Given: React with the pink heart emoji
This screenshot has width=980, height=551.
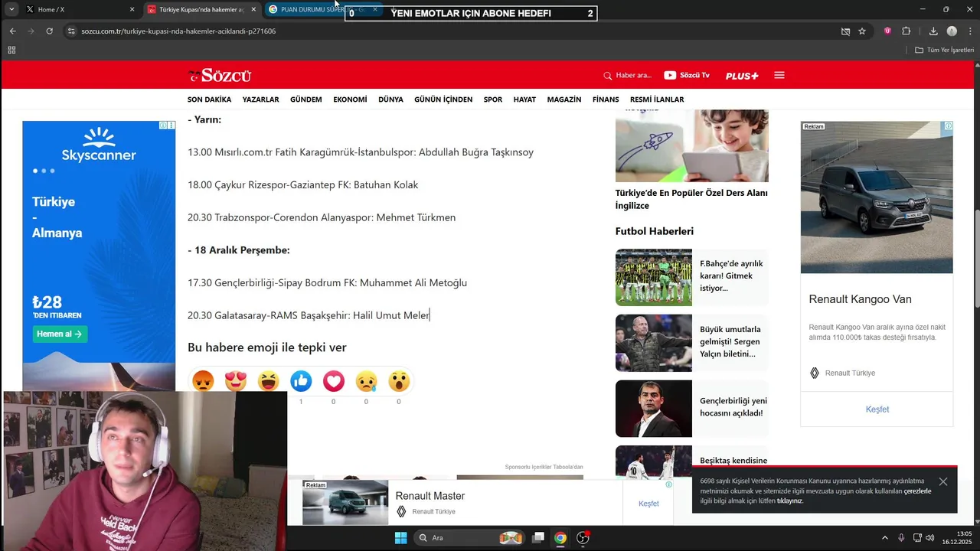Looking at the screenshot, I should [x=334, y=380].
